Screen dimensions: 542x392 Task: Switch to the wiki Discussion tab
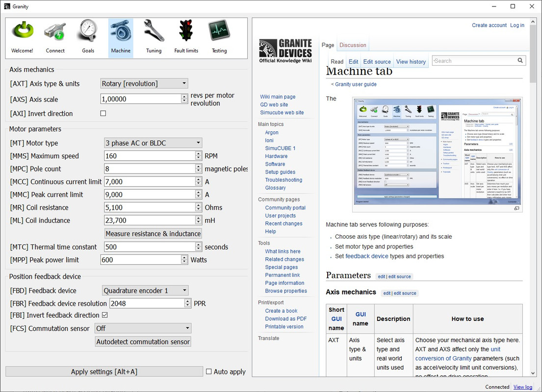click(x=353, y=45)
